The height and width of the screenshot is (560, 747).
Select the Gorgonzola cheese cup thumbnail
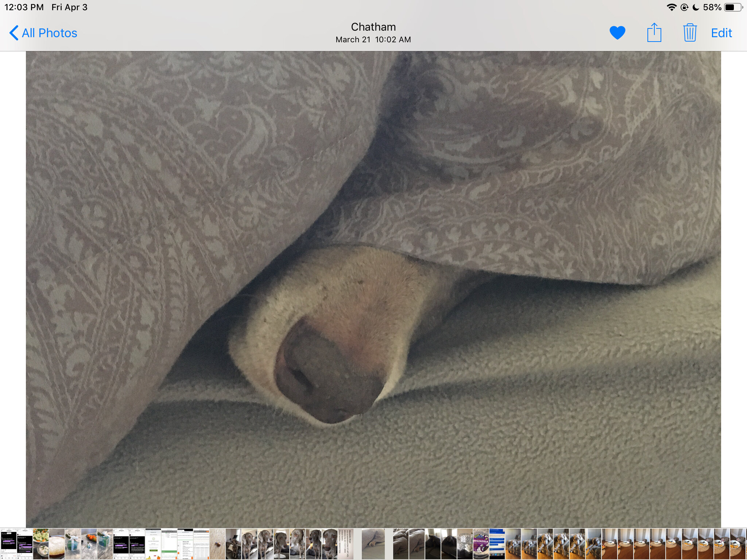(x=481, y=544)
